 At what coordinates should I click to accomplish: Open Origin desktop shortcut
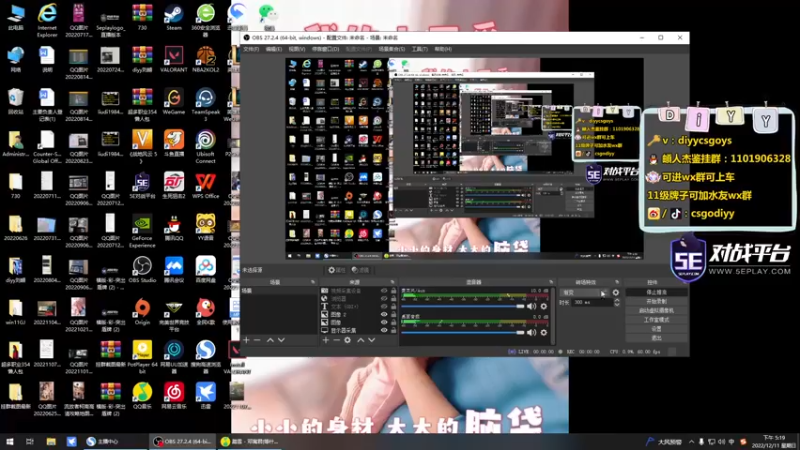click(x=142, y=312)
